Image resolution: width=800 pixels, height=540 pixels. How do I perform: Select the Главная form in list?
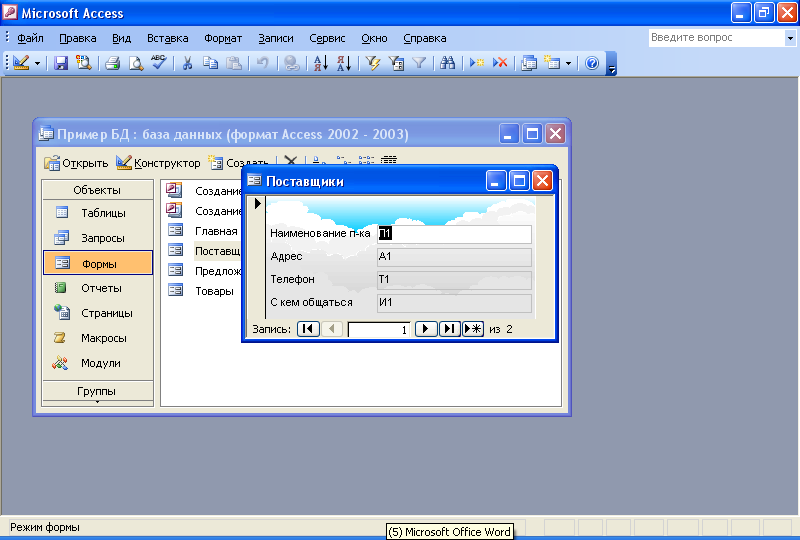click(204, 231)
